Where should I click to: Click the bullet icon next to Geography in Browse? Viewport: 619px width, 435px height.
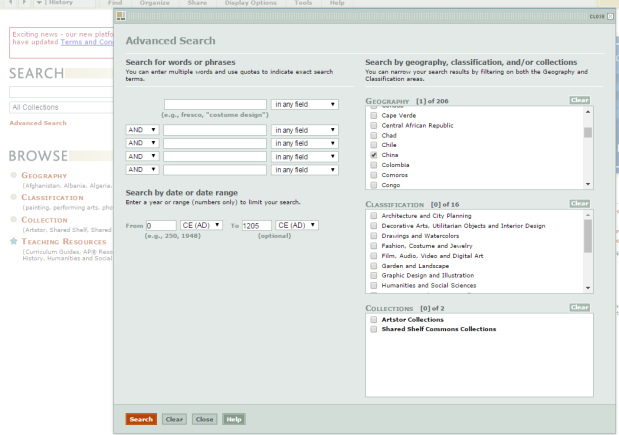point(13,175)
